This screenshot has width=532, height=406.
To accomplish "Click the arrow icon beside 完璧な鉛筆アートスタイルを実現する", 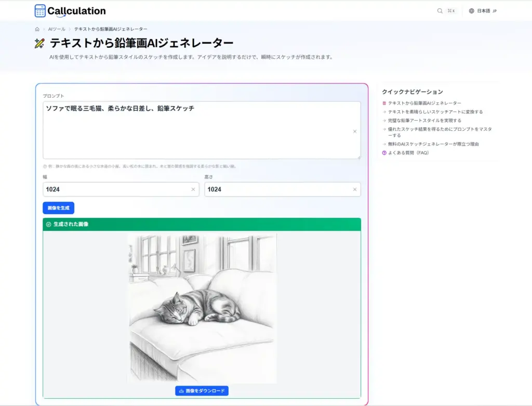I will (x=384, y=121).
